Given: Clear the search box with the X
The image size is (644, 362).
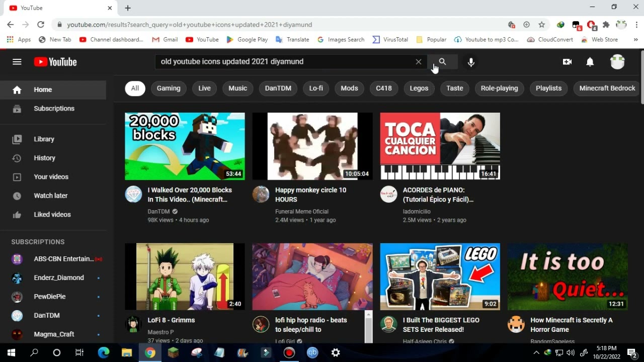Looking at the screenshot, I should coord(418,62).
